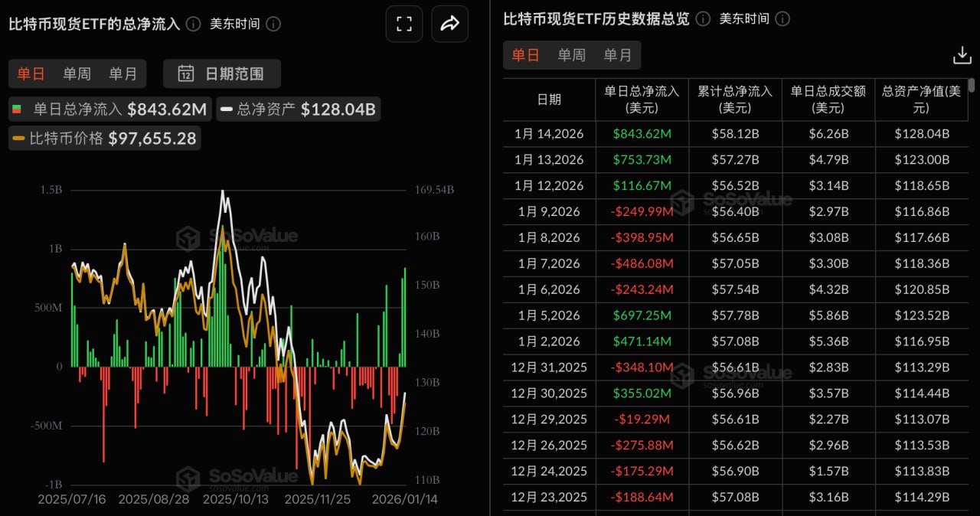Toggle the 单日总净流入 legend series

[x=108, y=109]
